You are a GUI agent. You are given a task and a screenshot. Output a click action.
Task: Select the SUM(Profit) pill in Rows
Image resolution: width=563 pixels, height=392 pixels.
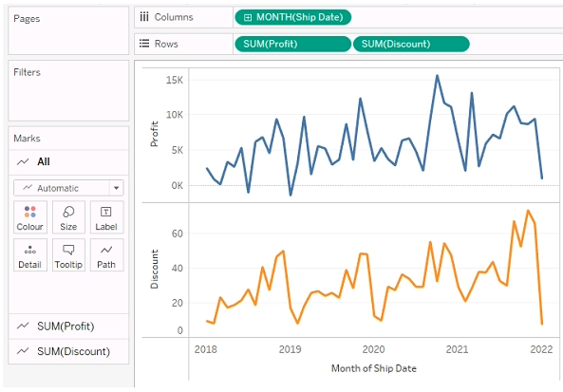tap(292, 45)
